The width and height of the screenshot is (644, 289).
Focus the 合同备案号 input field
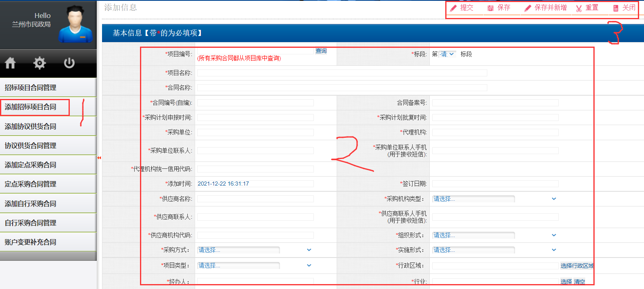[495, 103]
